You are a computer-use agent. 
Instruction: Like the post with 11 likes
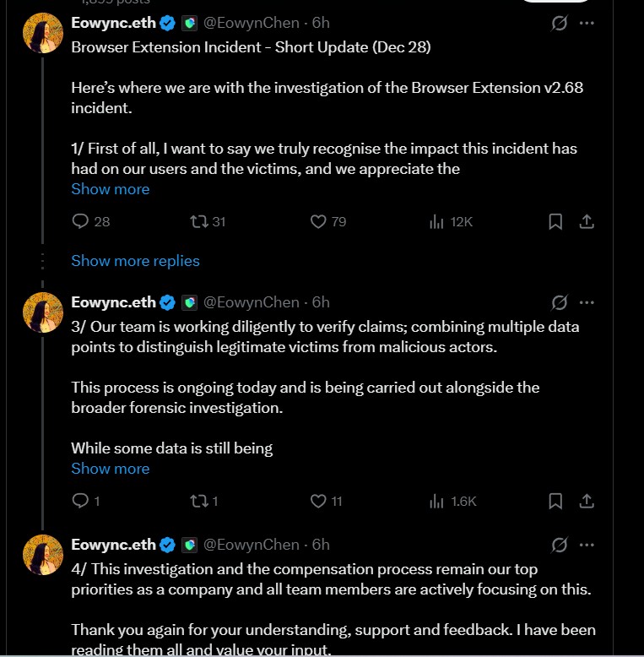point(318,501)
